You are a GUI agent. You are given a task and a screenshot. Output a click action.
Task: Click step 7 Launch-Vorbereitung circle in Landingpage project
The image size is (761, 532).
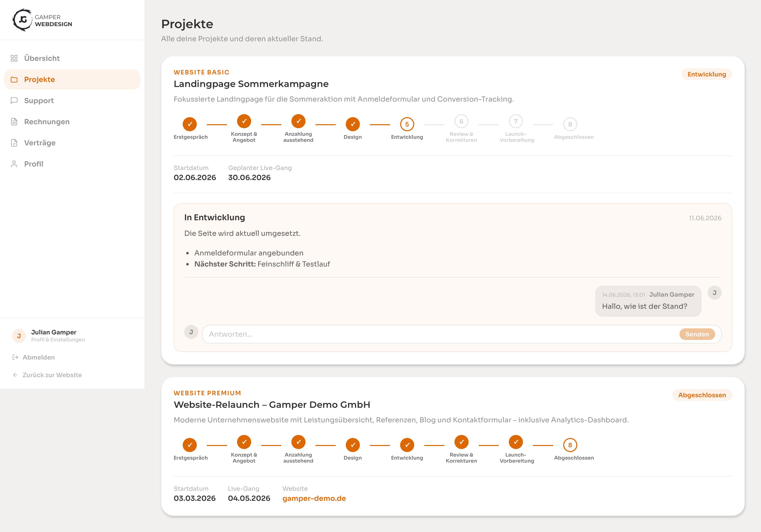click(516, 121)
